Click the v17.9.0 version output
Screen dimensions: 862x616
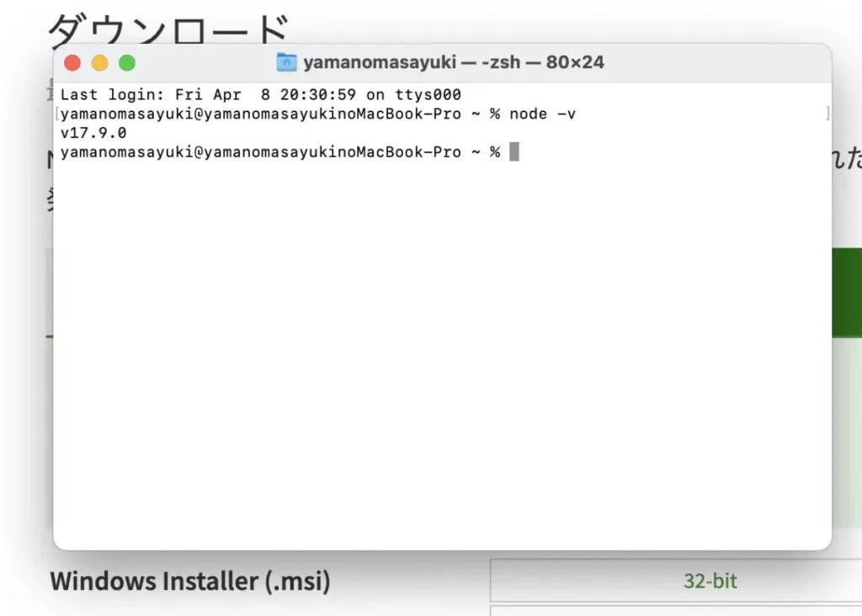[93, 133]
